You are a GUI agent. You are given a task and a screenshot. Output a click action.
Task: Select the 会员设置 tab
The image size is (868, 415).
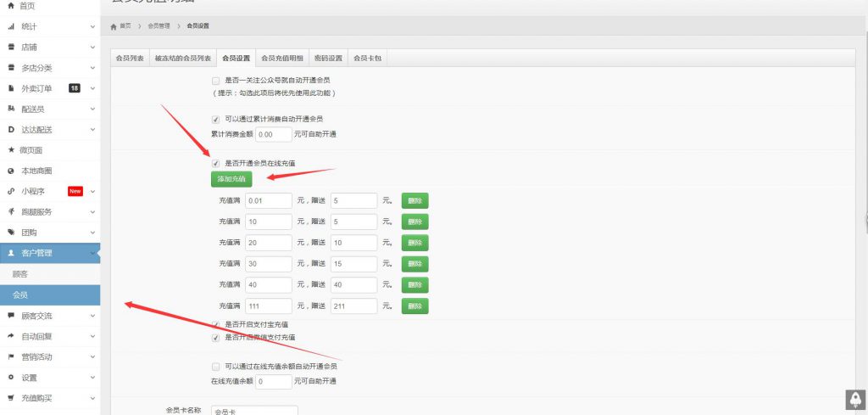236,59
